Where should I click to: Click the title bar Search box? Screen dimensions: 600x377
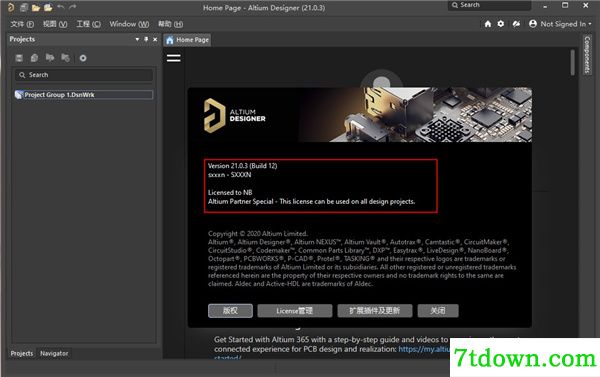(489, 5)
